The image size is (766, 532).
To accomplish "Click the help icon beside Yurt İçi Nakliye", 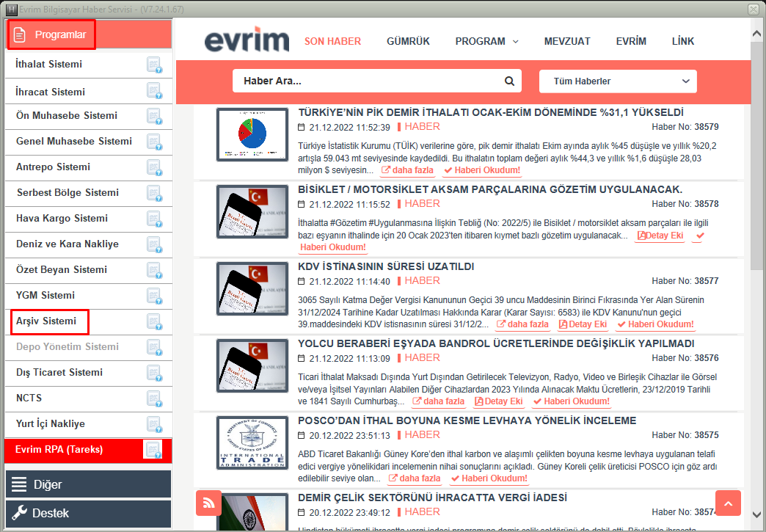I will [154, 424].
